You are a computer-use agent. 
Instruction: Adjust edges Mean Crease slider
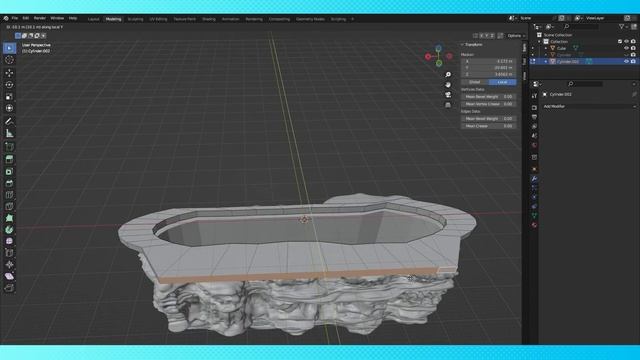(x=489, y=126)
